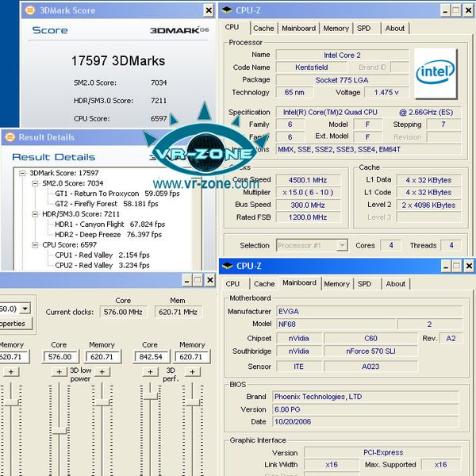Switch to Mainboard tab in top CPU-Z
Screen dimensions: 476x476
click(x=299, y=29)
